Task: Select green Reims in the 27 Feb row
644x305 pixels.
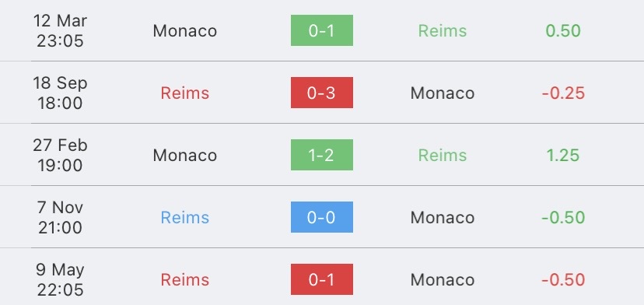Action: pos(443,156)
